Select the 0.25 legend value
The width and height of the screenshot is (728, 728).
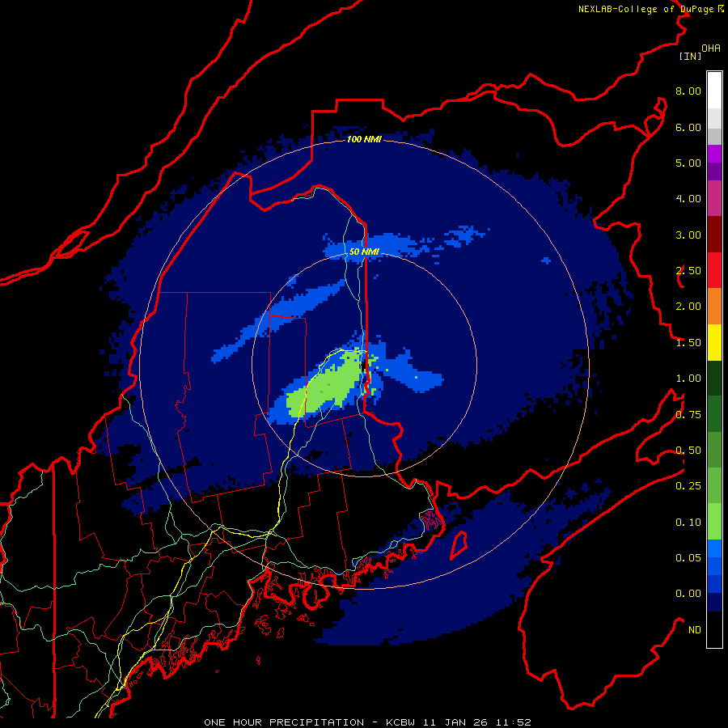(x=688, y=486)
